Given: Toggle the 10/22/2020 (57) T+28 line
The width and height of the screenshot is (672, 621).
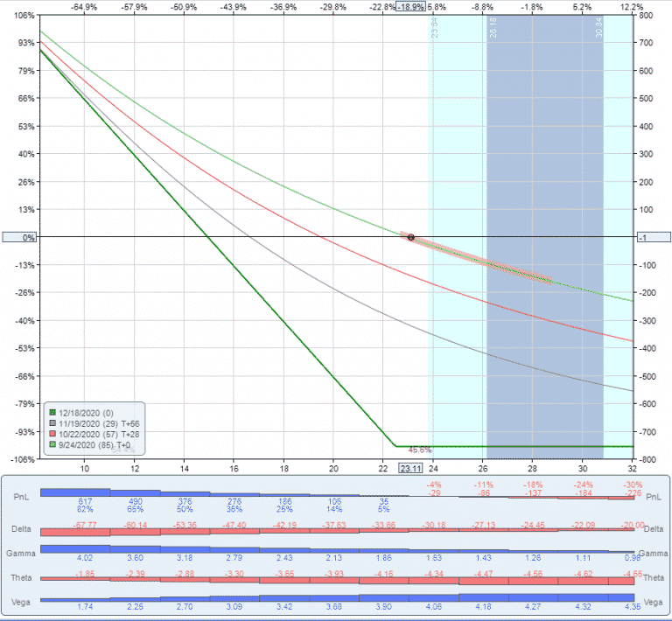Looking at the screenshot, I should tap(96, 433).
